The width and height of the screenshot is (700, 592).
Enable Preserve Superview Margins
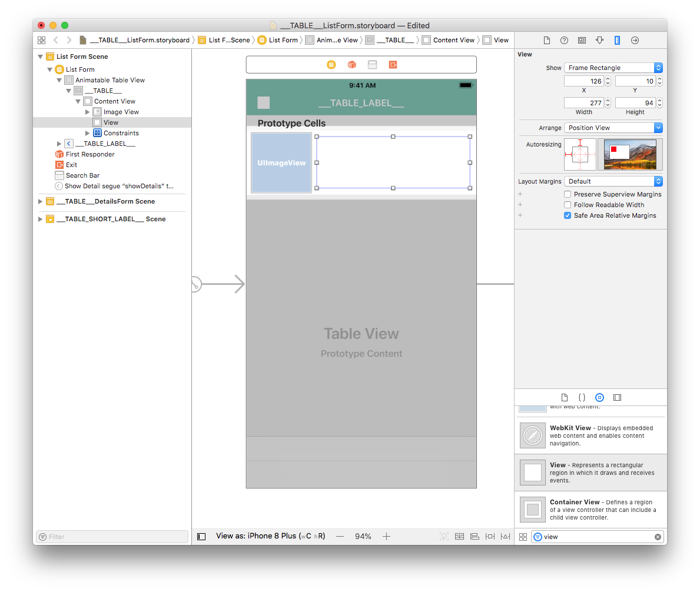[x=568, y=194]
